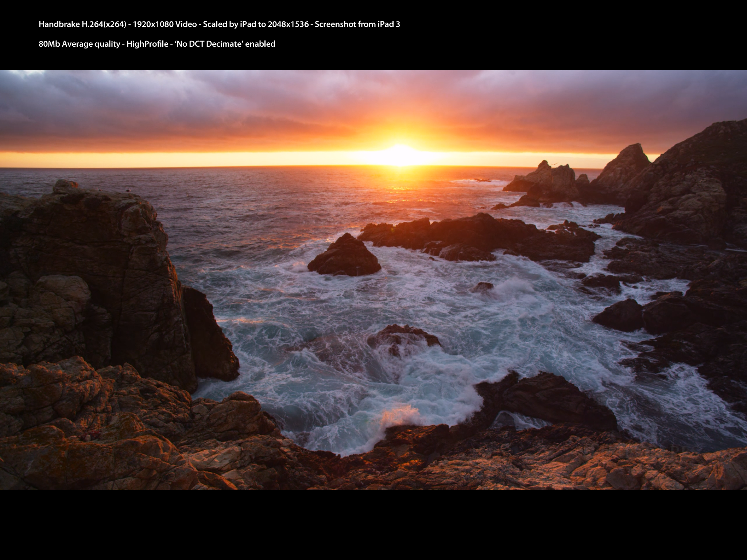Select the 'Screenshot from iPad 3' text

pos(357,24)
